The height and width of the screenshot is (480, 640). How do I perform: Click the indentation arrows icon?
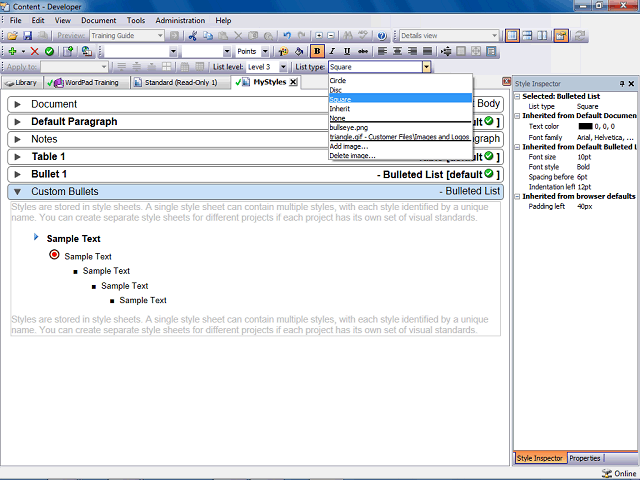(446, 51)
